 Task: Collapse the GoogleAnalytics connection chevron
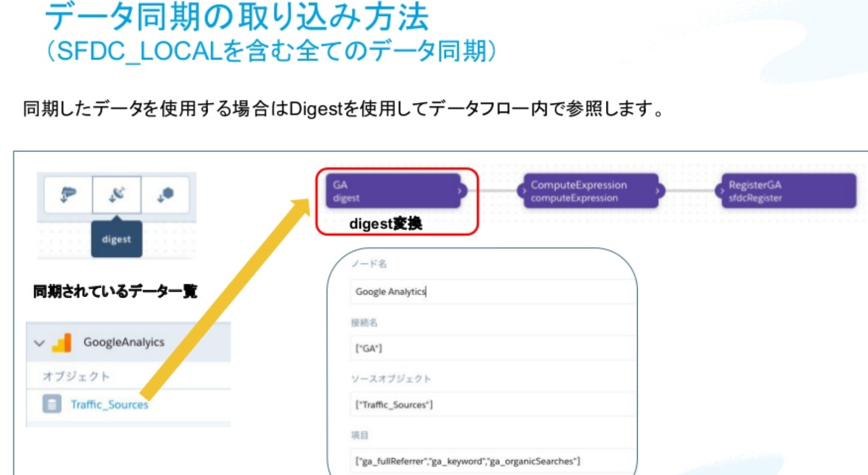40,343
